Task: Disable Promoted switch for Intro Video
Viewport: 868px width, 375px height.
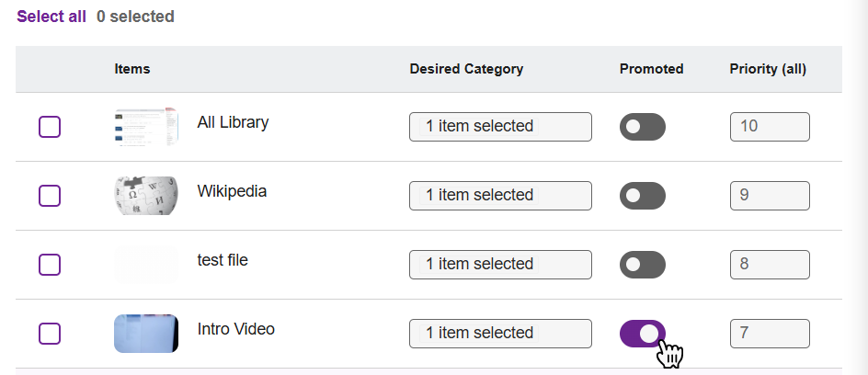Action: (x=642, y=333)
